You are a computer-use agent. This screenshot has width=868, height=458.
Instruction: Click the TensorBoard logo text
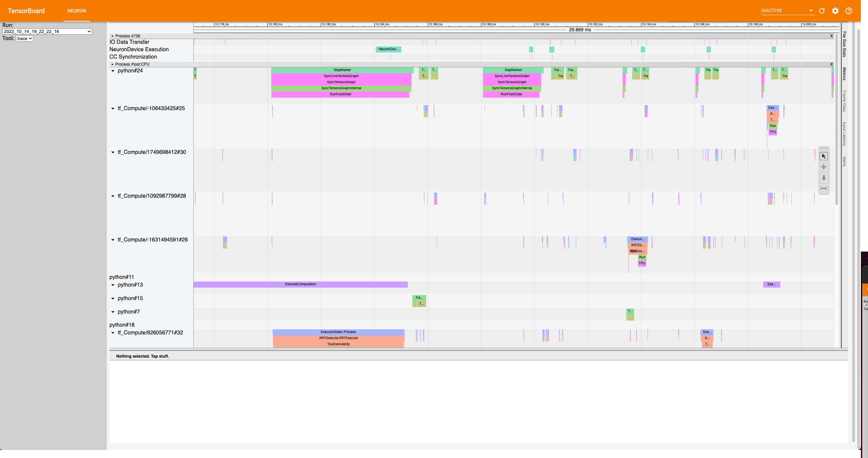26,11
